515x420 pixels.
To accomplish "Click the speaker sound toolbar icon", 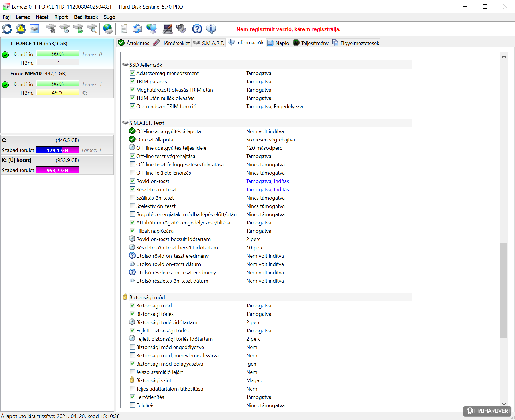I will click(x=181, y=29).
